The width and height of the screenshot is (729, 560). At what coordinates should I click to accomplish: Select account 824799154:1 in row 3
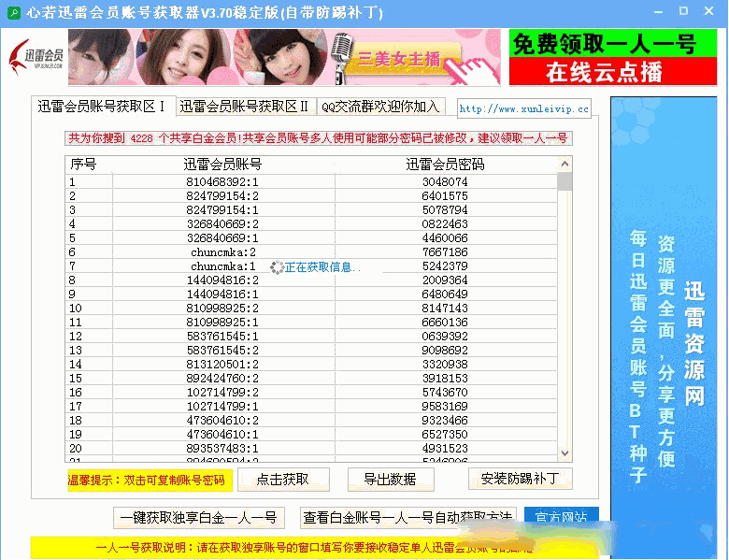pyautogui.click(x=222, y=209)
